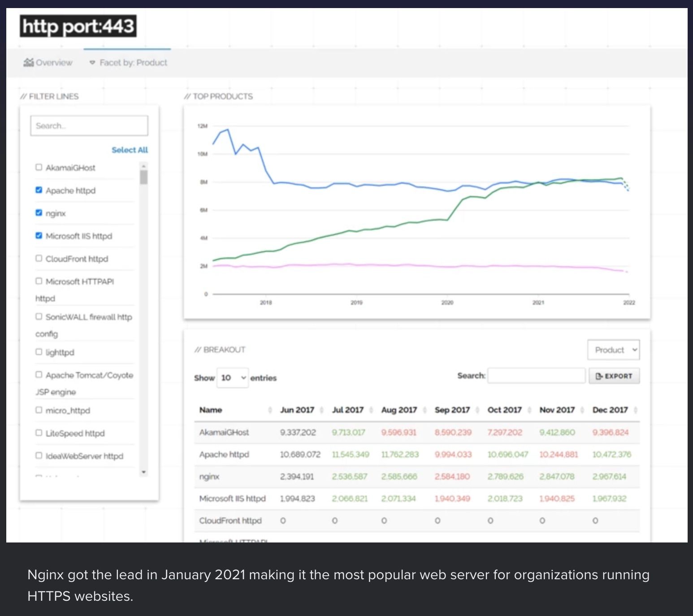Click the filter list scrollbar down arrow
Screen dimensions: 693x616
[x=144, y=472]
